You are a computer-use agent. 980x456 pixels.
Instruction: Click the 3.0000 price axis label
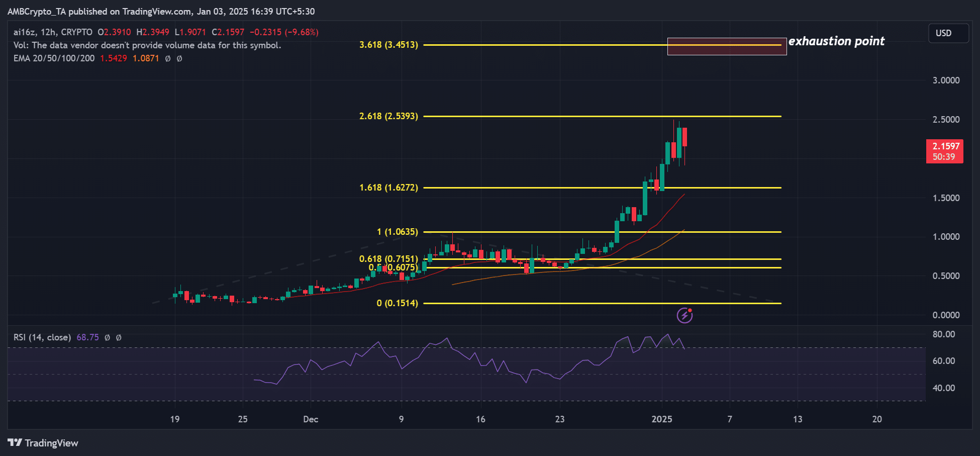click(x=946, y=80)
